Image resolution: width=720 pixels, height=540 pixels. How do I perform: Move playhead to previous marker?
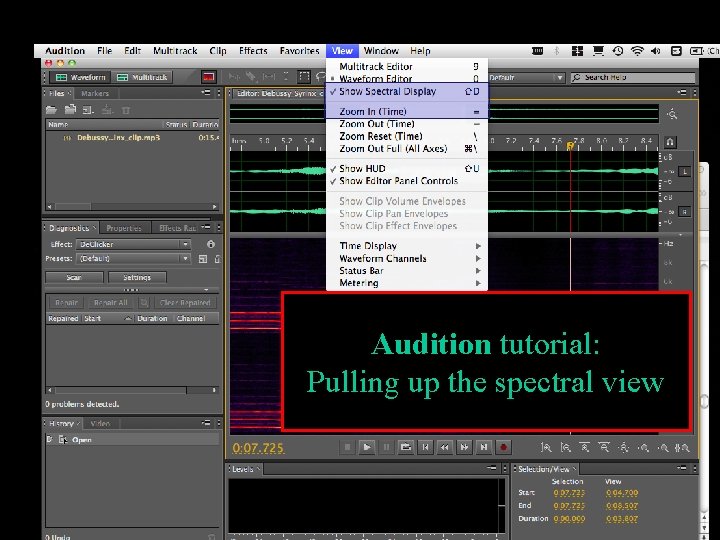click(426, 447)
